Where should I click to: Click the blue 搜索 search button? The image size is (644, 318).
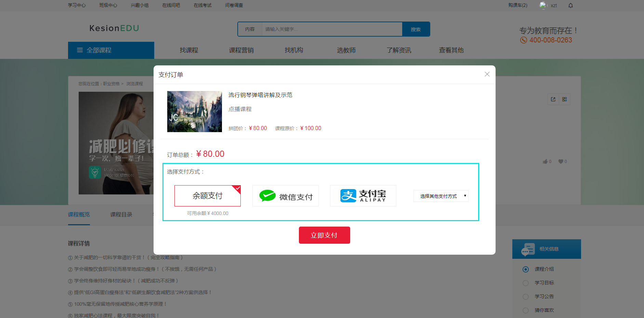click(x=416, y=29)
